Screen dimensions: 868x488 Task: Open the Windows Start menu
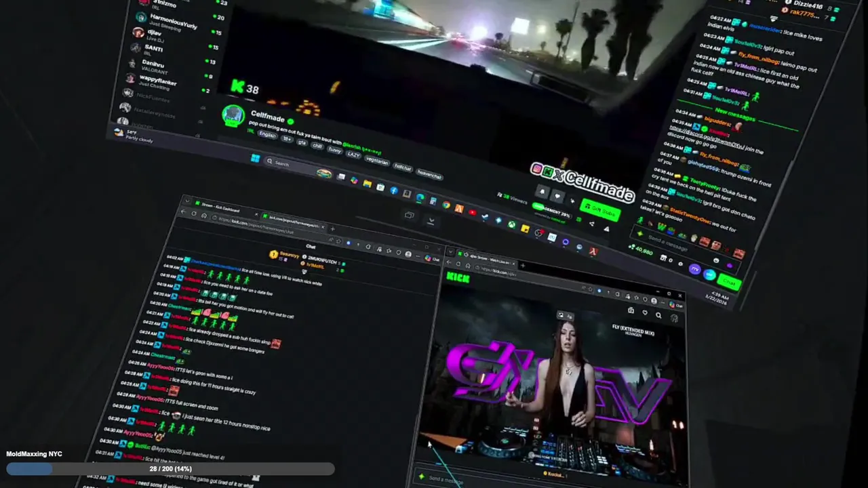(255, 158)
